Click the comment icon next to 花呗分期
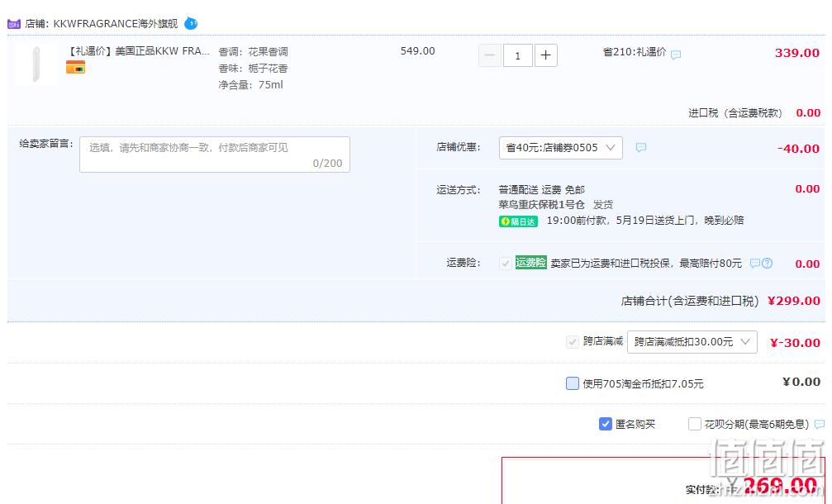Viewport: 832px width, 504px height. click(820, 424)
